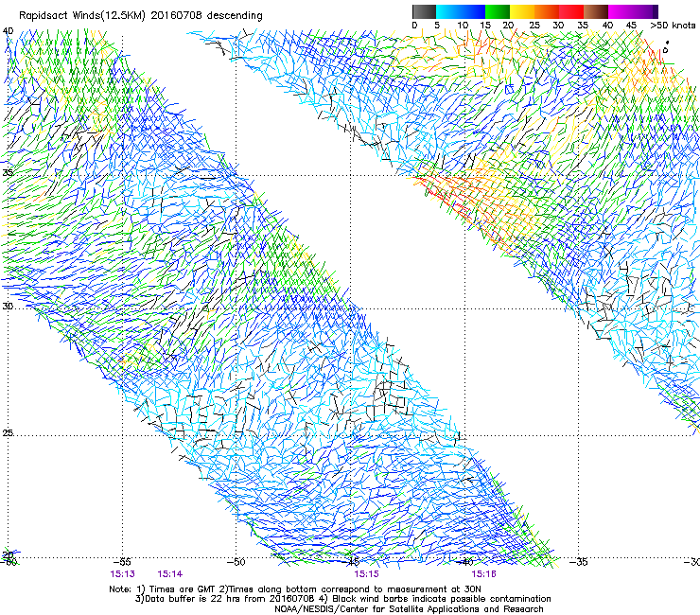Click the green 15-20 knots legend swatch
This screenshot has width=700, height=615.
click(x=498, y=11)
